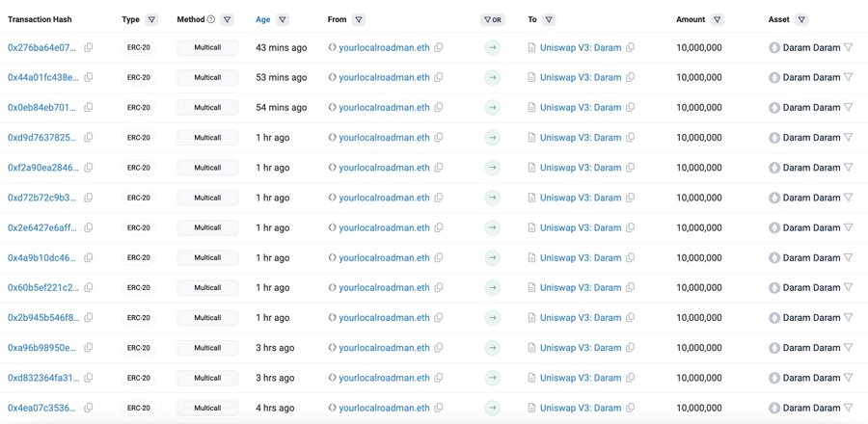This screenshot has width=868, height=424.
Task: Click Multicall method in 0xf2a90ea2846 row
Action: click(207, 168)
